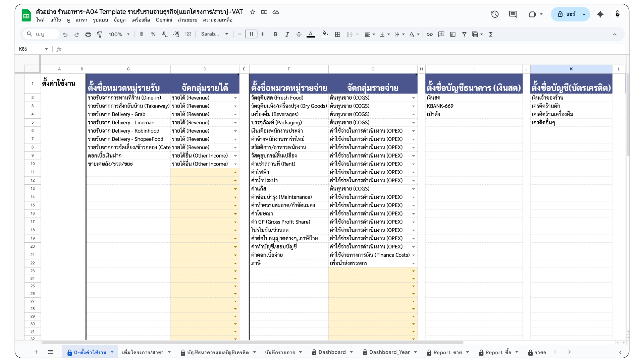Click the paint format roller icon

[100, 34]
